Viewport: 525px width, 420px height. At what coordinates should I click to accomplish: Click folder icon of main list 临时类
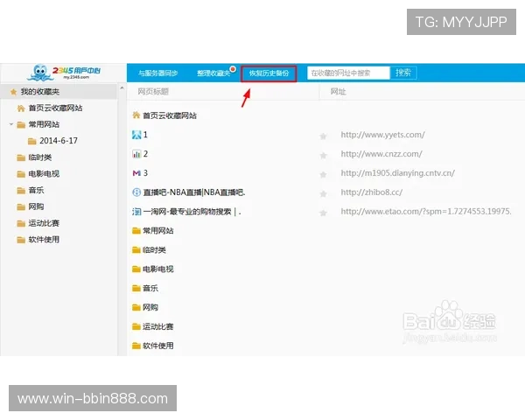tap(136, 250)
